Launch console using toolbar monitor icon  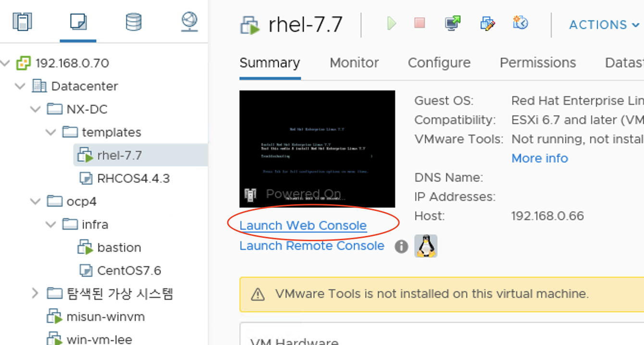pos(452,23)
